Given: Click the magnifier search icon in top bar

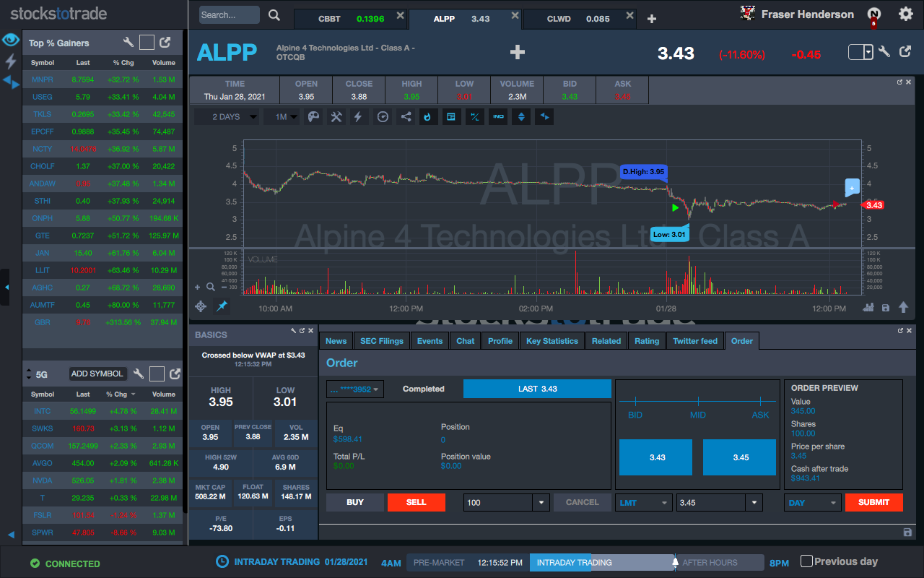Looking at the screenshot, I should (x=274, y=15).
